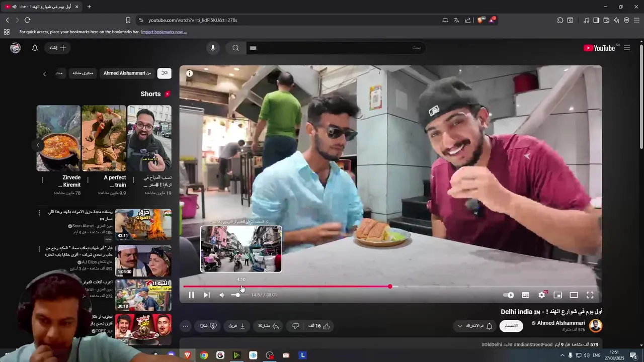
Task: Select the 'All' (الكل) filter chip
Action: 165,73
